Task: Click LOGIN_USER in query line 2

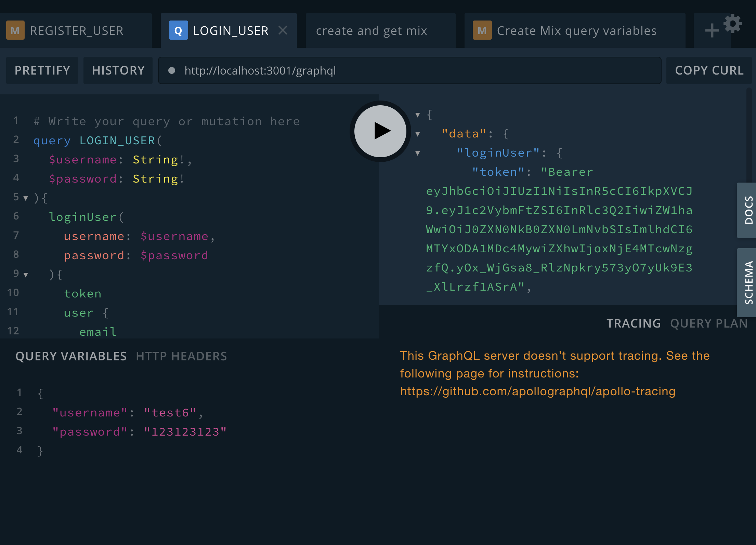Action: click(x=117, y=141)
